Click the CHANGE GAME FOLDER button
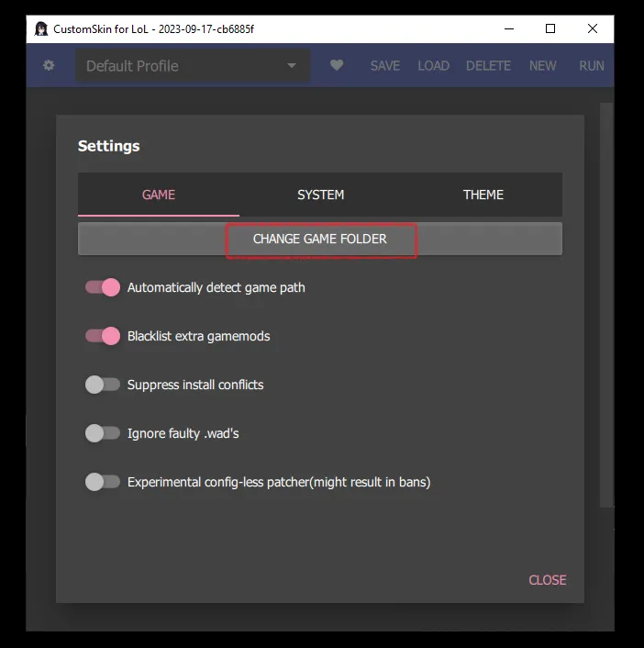 coord(320,239)
